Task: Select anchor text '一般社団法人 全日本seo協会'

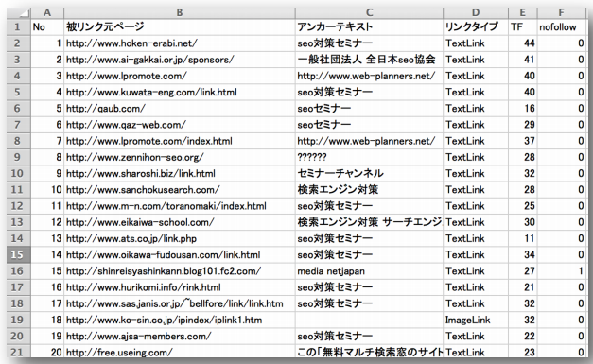Action: click(369, 60)
